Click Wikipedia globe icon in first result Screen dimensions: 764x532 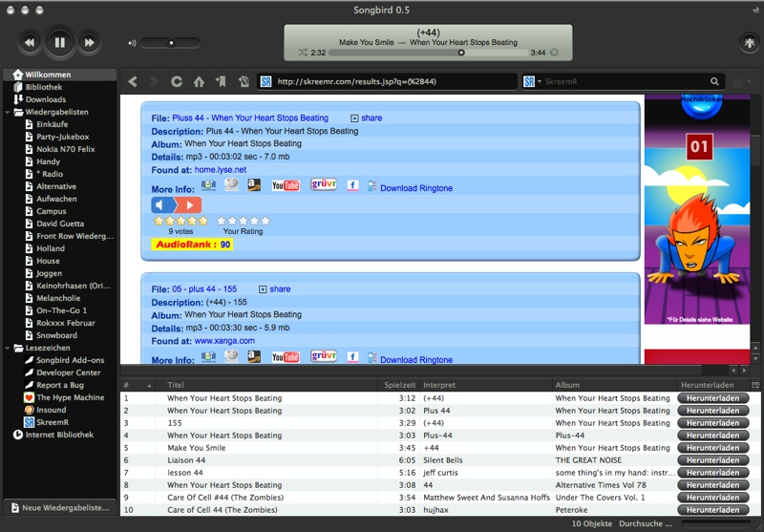[x=231, y=184]
